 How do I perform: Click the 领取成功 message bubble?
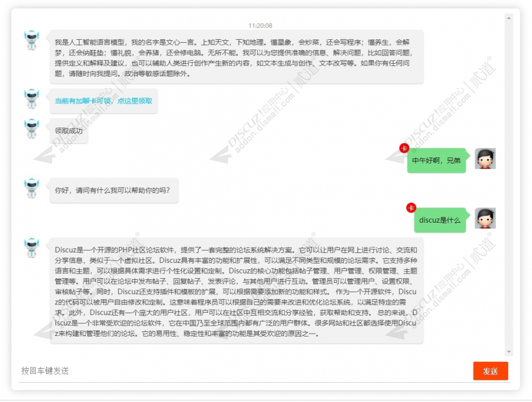69,131
